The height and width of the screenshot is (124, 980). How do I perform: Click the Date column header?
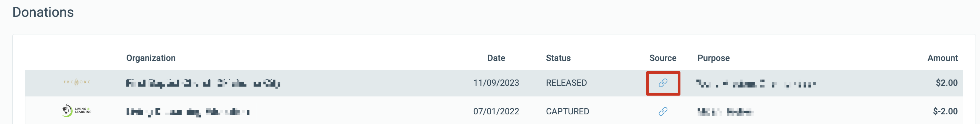click(x=496, y=58)
